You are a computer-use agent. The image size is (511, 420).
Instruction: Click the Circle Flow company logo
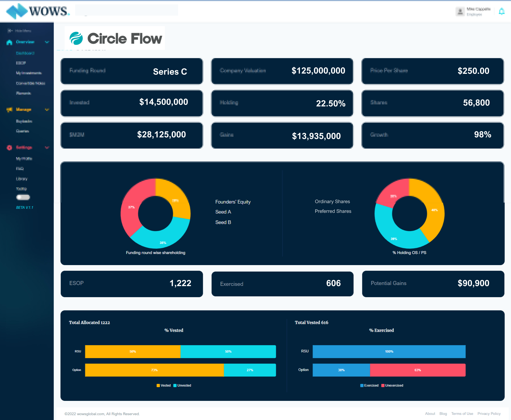click(x=115, y=38)
